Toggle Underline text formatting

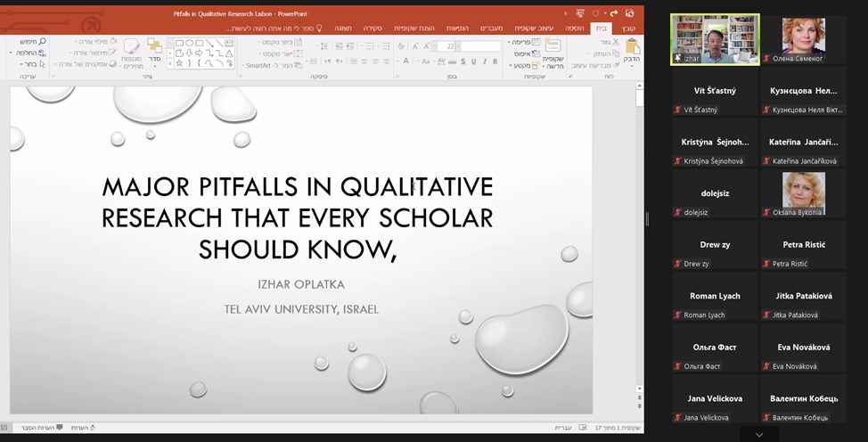(x=472, y=61)
